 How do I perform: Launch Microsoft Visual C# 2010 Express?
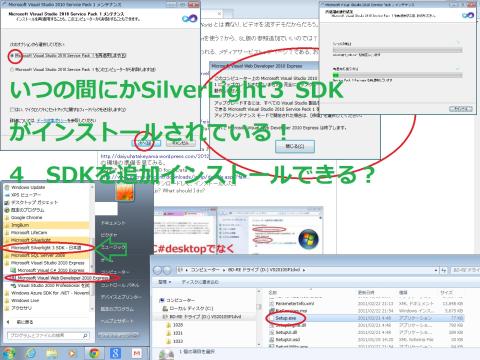click(48, 270)
